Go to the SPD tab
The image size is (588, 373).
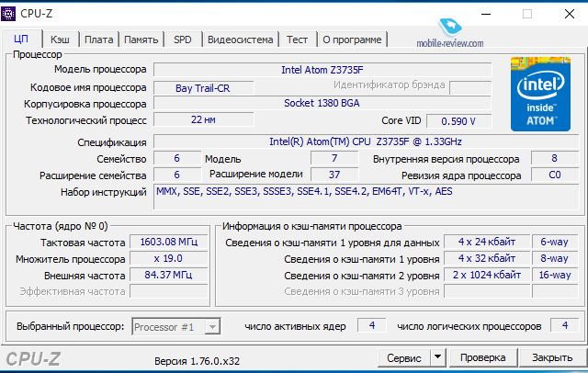coord(183,40)
